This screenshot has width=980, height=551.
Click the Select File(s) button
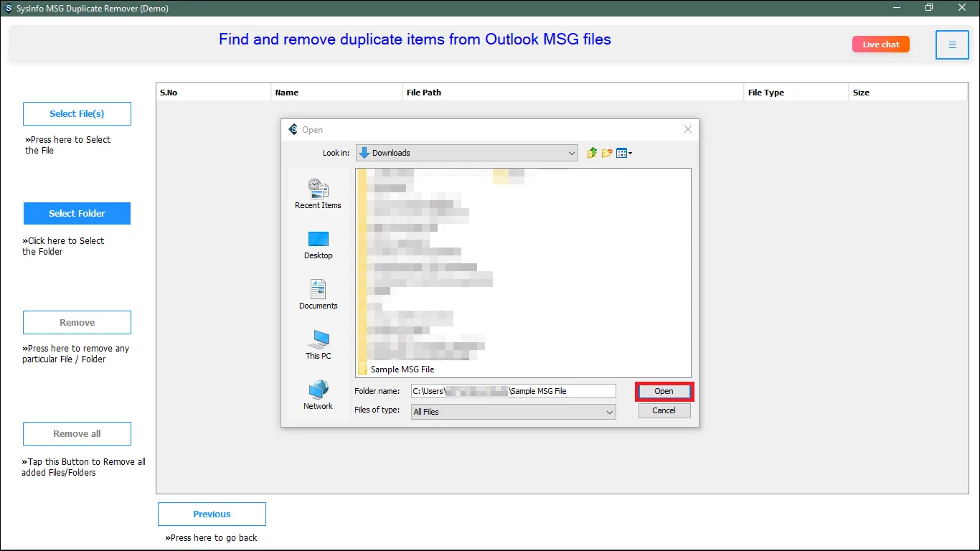click(x=77, y=113)
